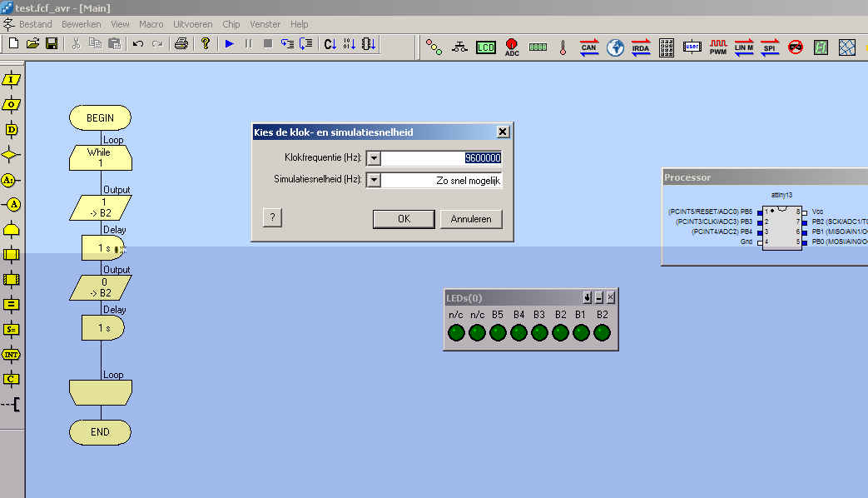Select the Interrupt INT icon in the sidebar
This screenshot has height=498, width=868.
tap(11, 355)
